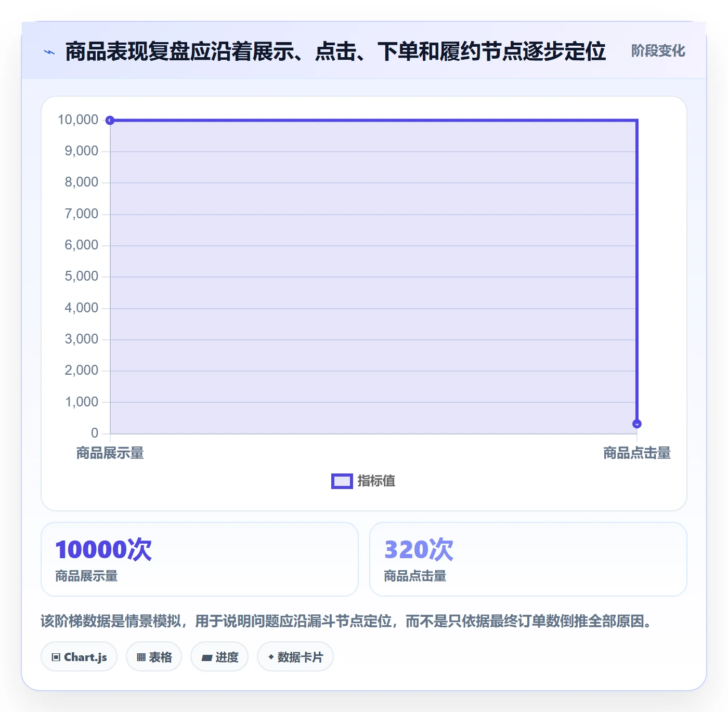Click the 商品展示量 x-axis label

tap(110, 453)
